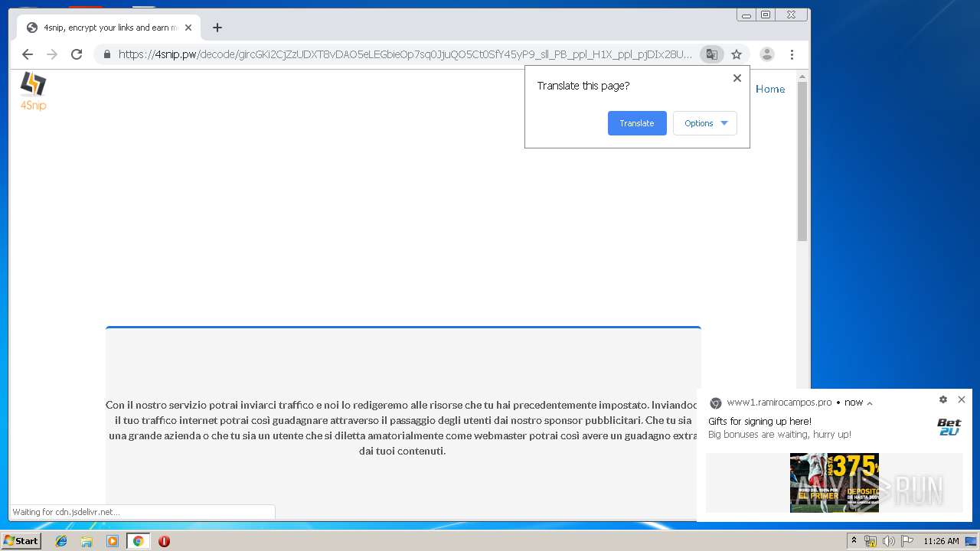
Task: Bookmark this page with the star
Action: (737, 54)
